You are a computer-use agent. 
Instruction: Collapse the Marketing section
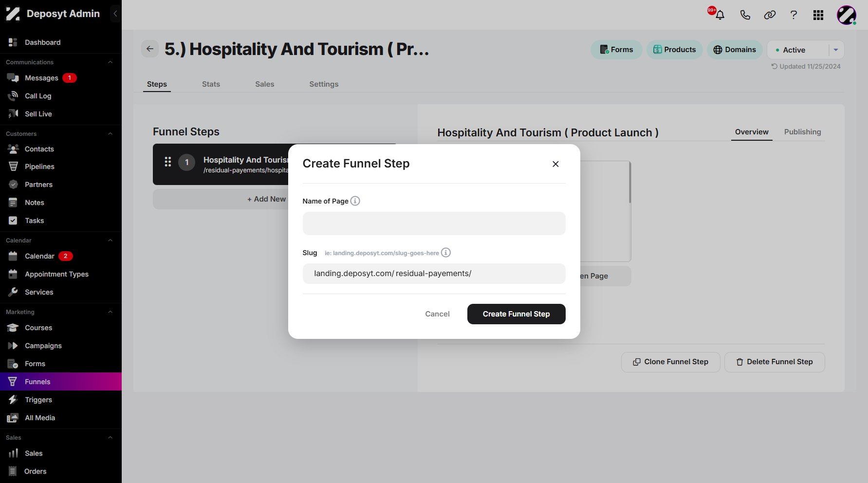pyautogui.click(x=110, y=312)
